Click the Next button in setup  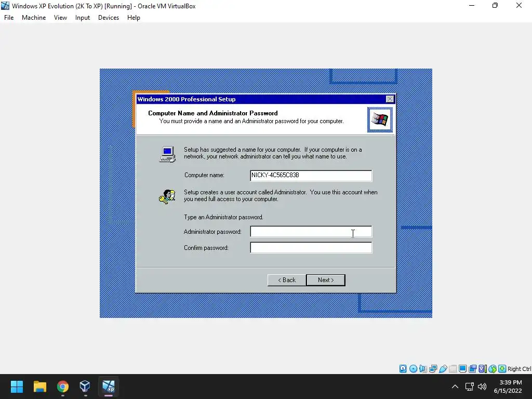(326, 280)
